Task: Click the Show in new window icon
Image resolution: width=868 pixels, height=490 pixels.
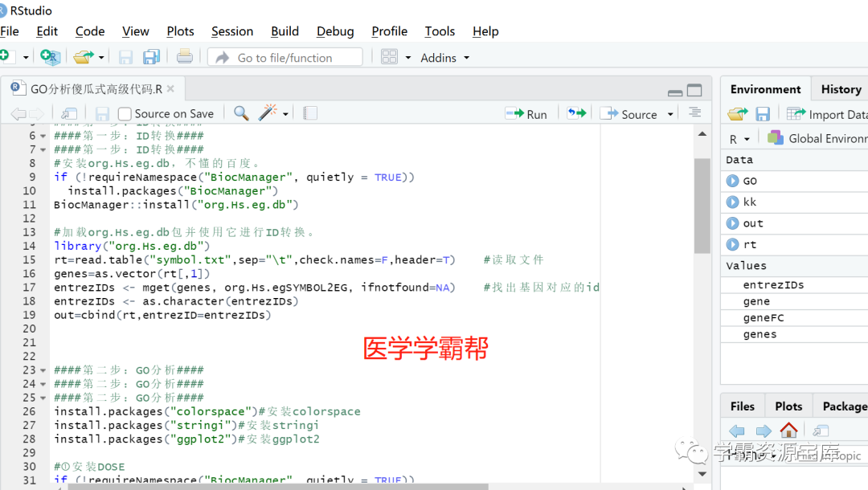Action: (x=69, y=114)
